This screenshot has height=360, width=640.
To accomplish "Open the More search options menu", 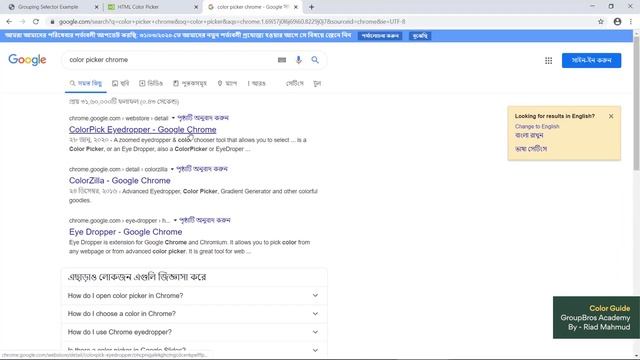I will tap(257, 83).
